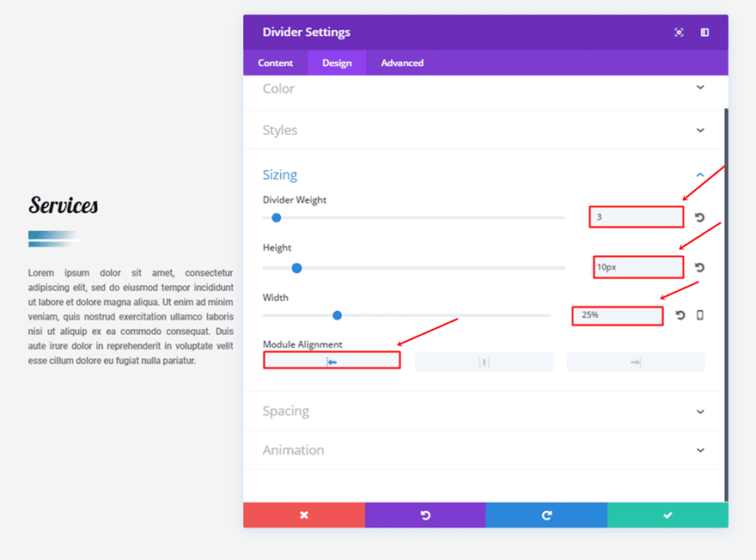Set module alignment to center

coord(484,362)
